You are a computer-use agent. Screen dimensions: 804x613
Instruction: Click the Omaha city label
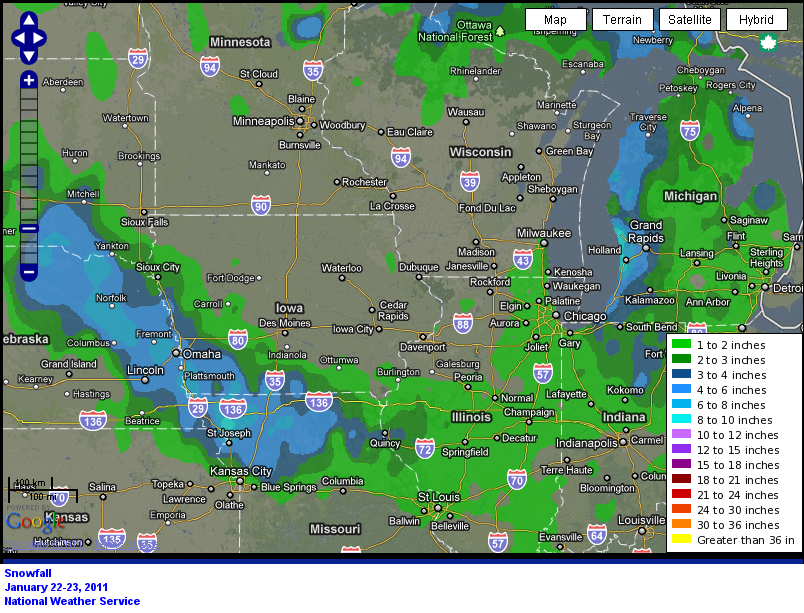(202, 354)
